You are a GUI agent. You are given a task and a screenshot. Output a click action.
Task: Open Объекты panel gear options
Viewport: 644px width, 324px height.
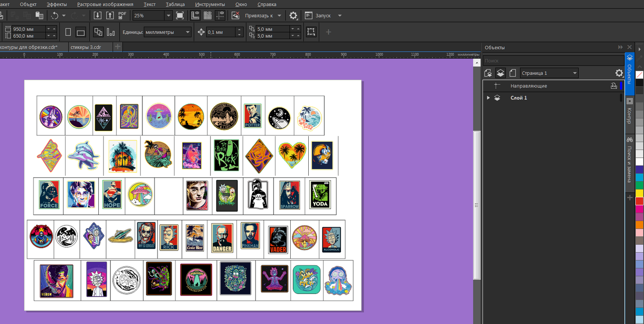tap(619, 73)
